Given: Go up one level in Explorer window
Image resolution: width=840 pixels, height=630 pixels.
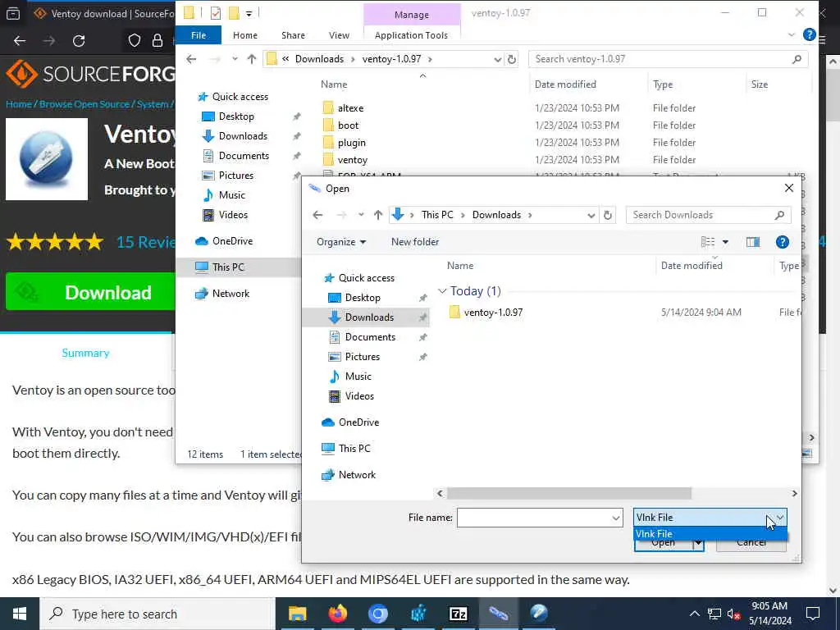Looking at the screenshot, I should pyautogui.click(x=252, y=59).
